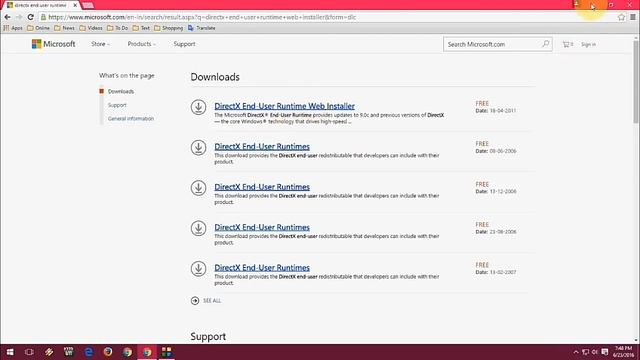Open the Windows Start menu
This screenshot has width=640, height=360.
10,352
